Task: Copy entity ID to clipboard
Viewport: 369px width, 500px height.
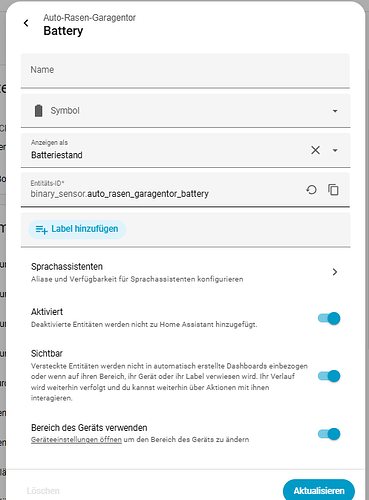Action: click(333, 190)
